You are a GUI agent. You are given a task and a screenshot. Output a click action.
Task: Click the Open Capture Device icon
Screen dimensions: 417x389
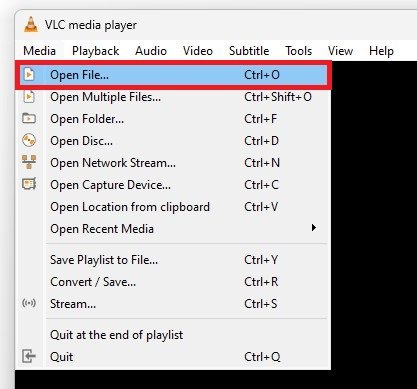point(29,184)
